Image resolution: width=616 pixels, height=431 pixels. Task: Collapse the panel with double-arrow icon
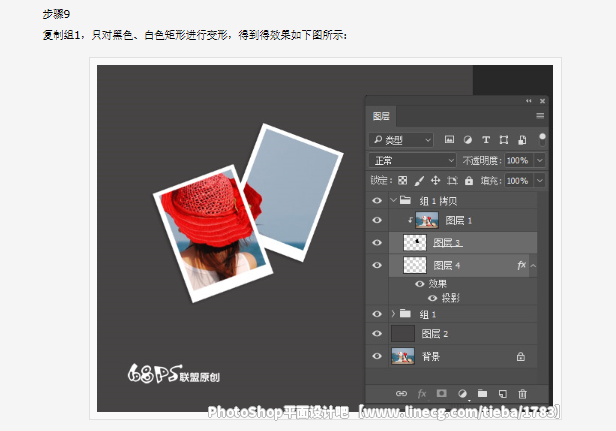pos(528,101)
